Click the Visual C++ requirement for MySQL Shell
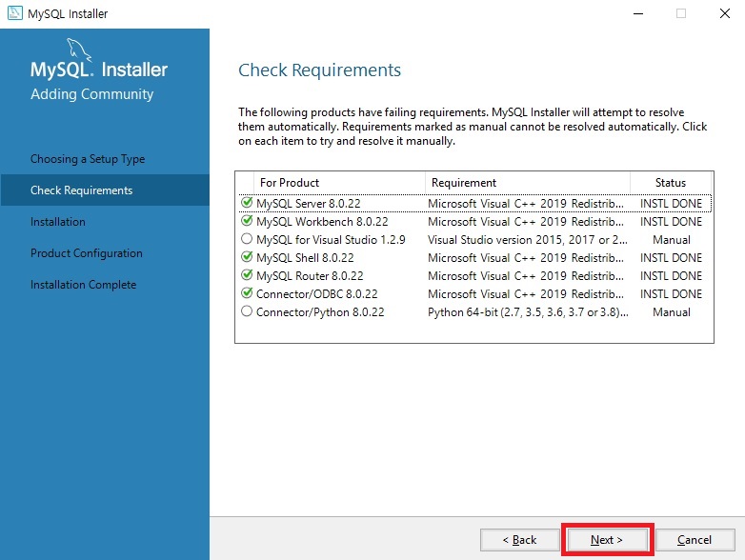 [526, 257]
